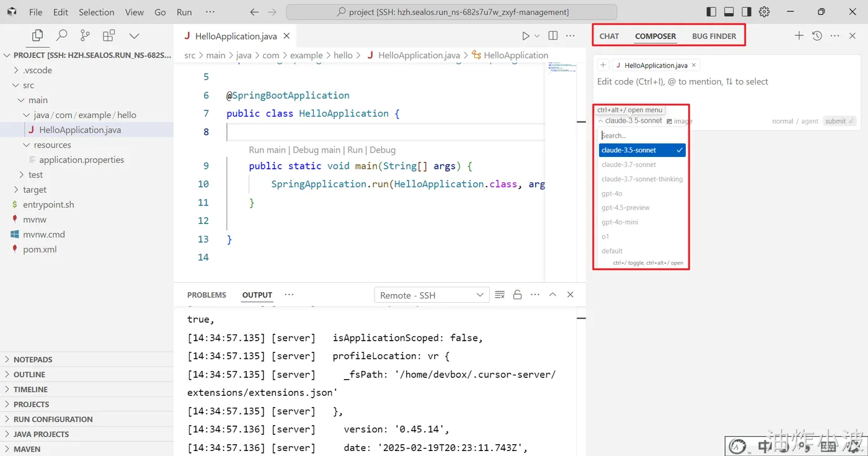Expand the .vscode folder
Screen dimensions: 868x456
click(87, 70)
